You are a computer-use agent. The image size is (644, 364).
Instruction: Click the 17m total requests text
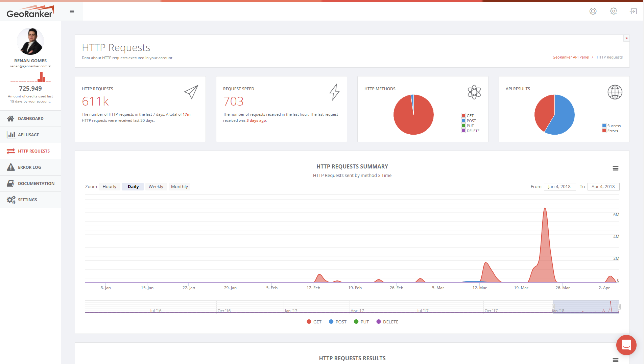coord(187,114)
